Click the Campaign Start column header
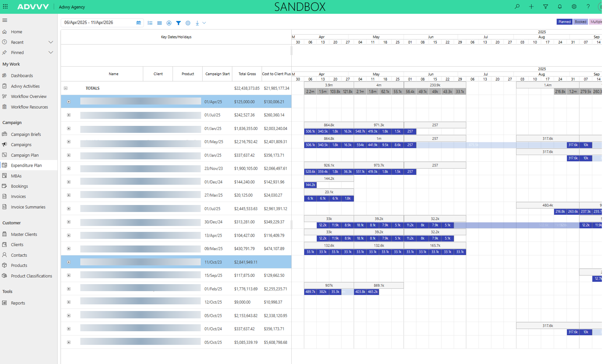 tap(217, 74)
